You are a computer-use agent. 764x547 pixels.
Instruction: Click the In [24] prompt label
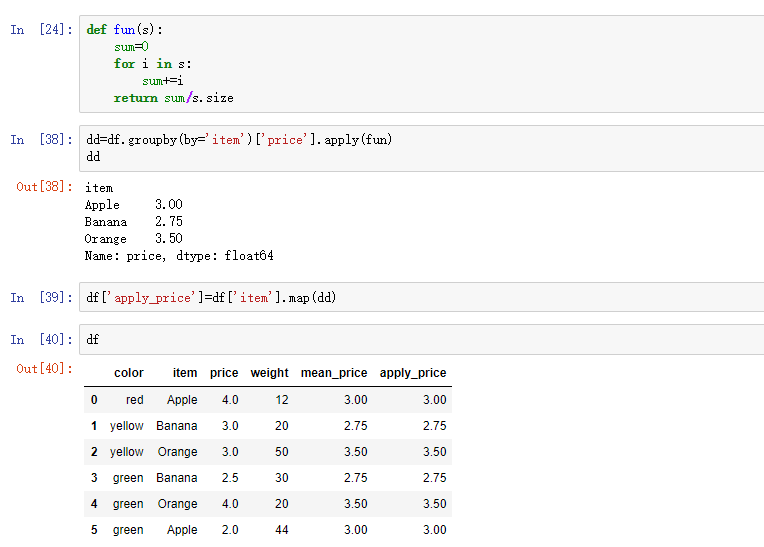[x=41, y=30]
